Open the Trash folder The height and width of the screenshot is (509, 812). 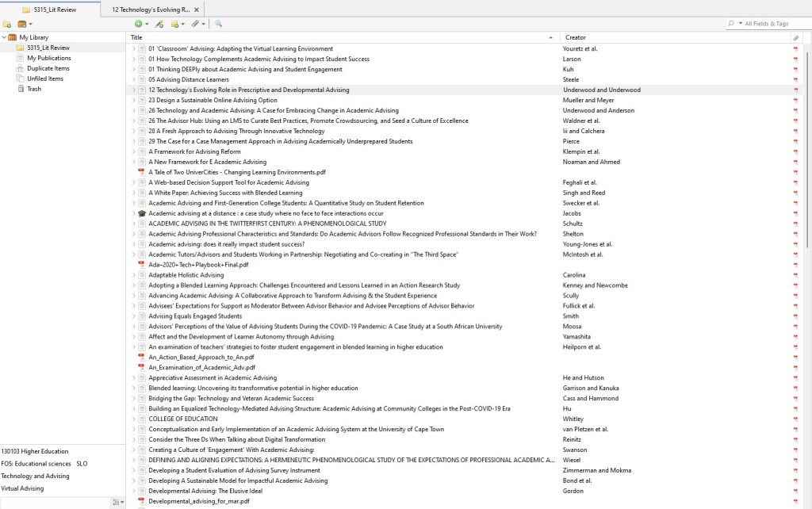point(32,89)
